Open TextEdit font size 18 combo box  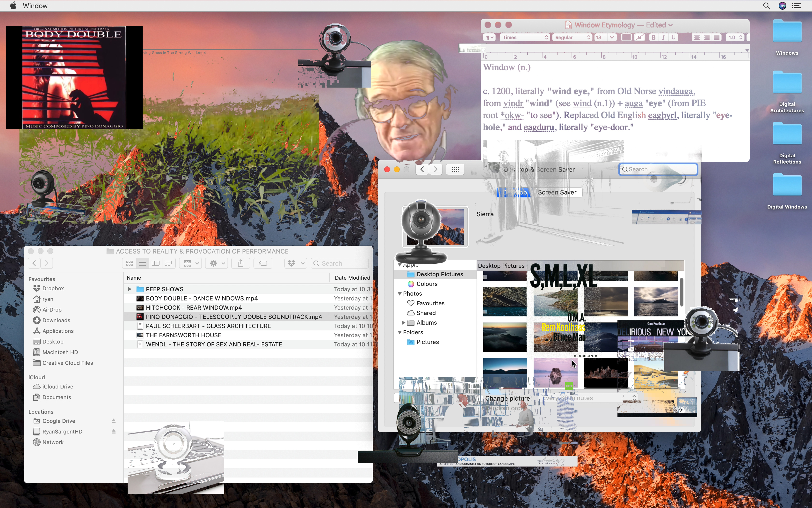point(605,37)
